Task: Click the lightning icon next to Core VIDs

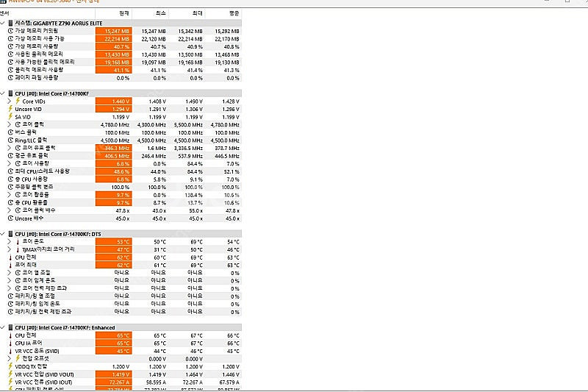Action: pos(18,101)
